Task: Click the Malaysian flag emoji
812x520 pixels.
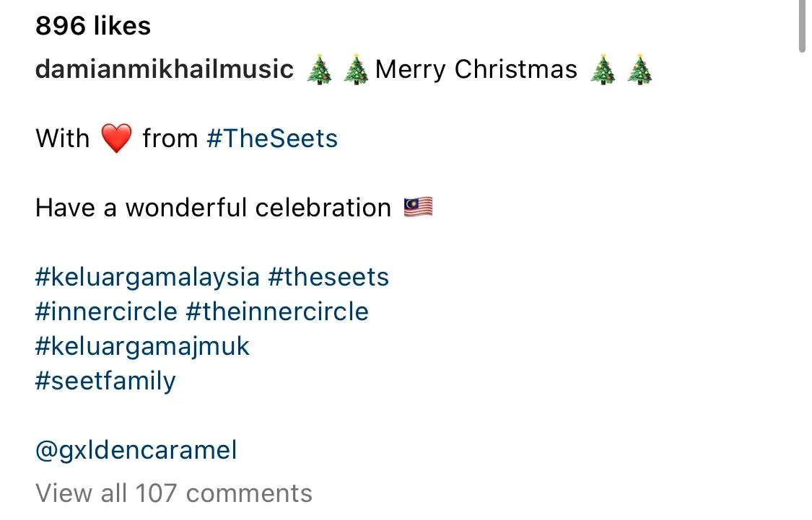Action: click(x=419, y=208)
